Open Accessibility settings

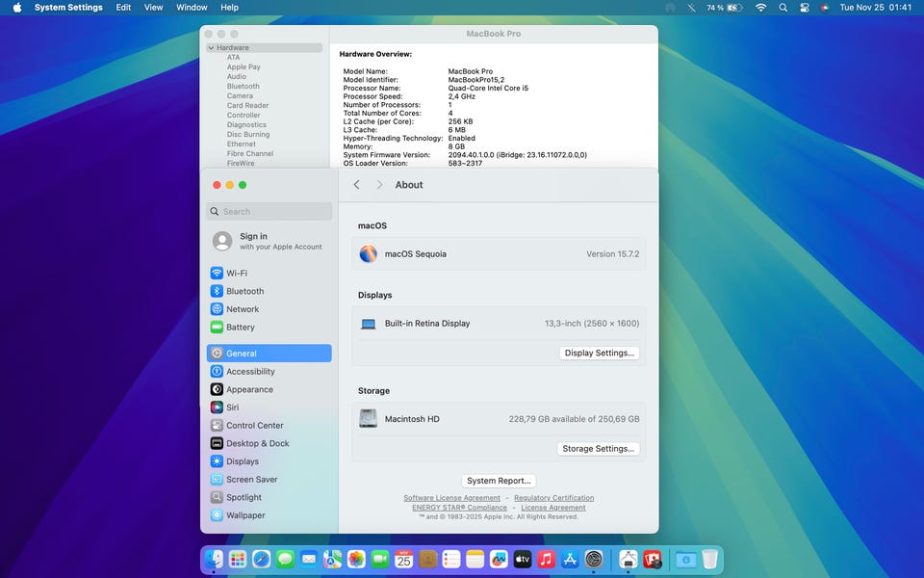click(x=250, y=372)
